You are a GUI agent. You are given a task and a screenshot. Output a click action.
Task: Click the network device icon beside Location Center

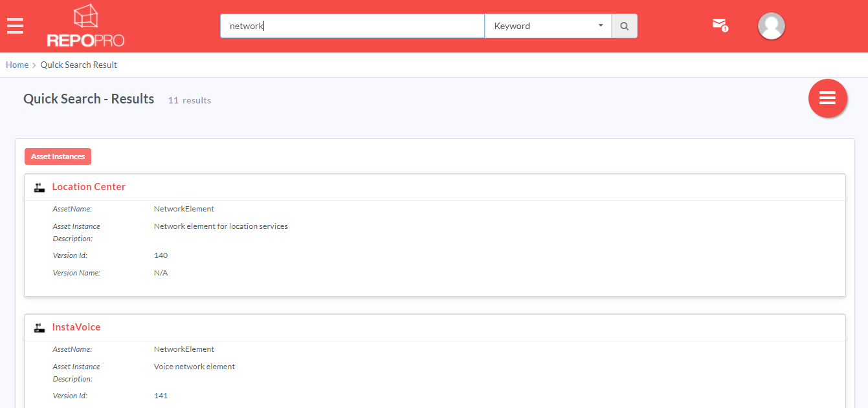click(39, 188)
